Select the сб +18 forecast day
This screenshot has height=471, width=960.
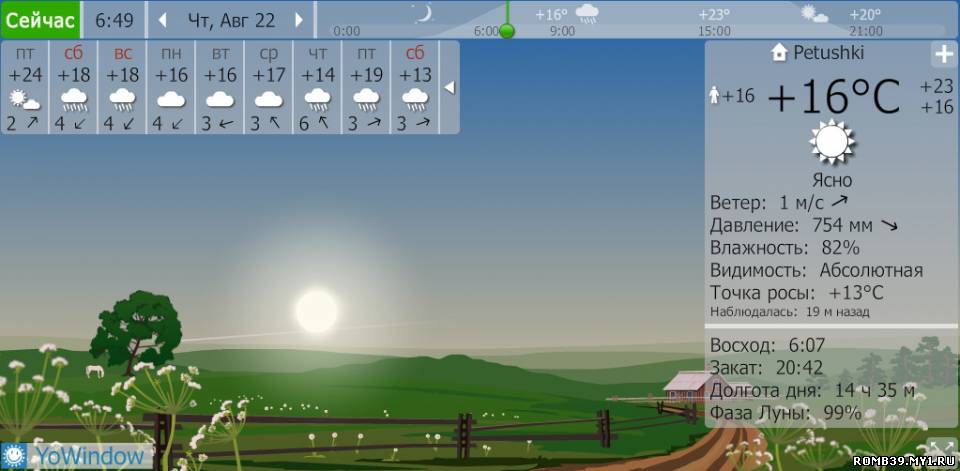pyautogui.click(x=73, y=87)
